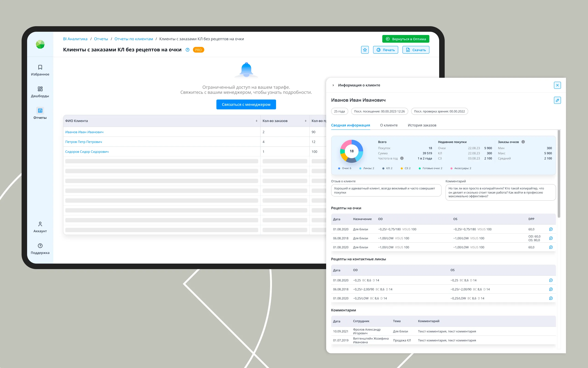The height and width of the screenshot is (368, 588).
Task: Close the client information panel
Action: pos(557,85)
